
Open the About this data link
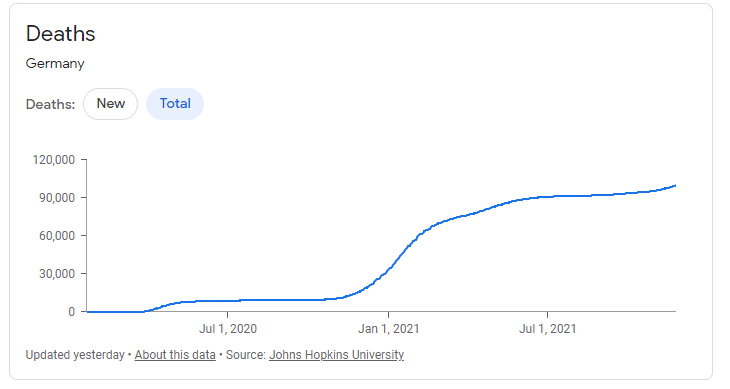[x=175, y=355]
